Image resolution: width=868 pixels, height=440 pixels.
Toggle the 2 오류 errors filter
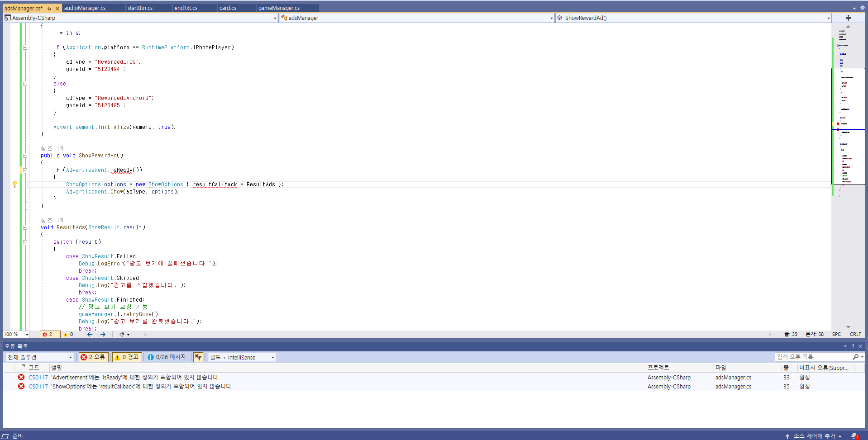[93, 357]
